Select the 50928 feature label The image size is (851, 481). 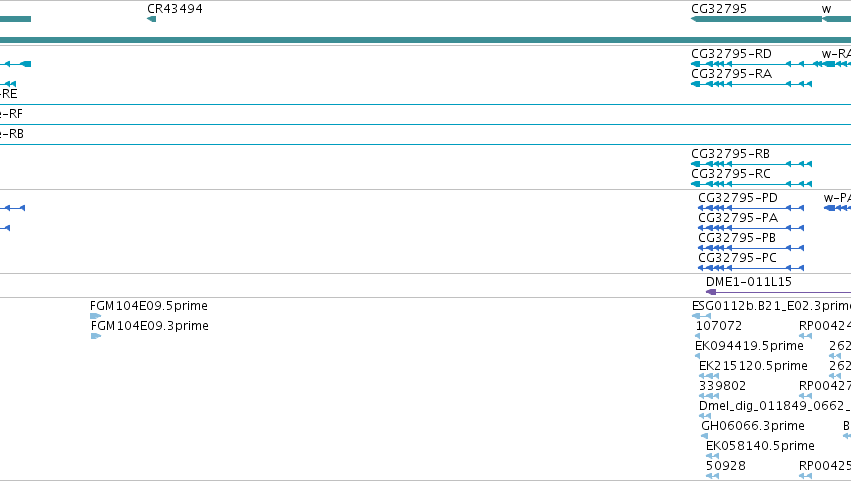point(726,466)
